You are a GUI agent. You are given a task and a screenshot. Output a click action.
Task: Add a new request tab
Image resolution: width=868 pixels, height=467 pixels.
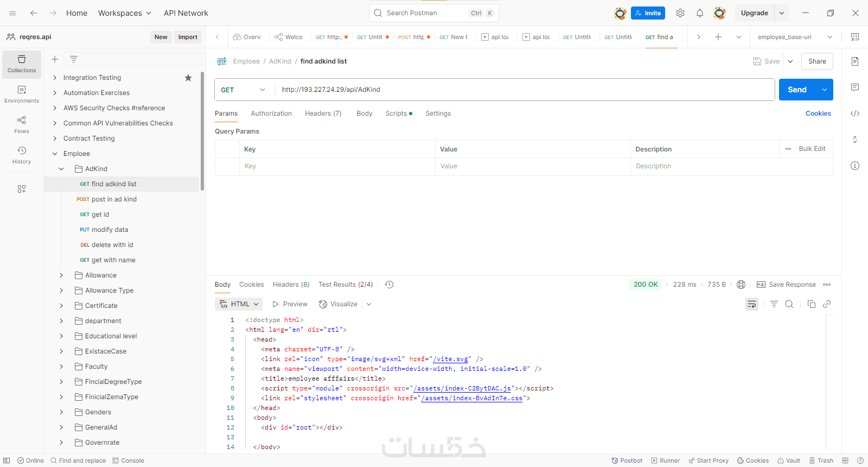718,37
